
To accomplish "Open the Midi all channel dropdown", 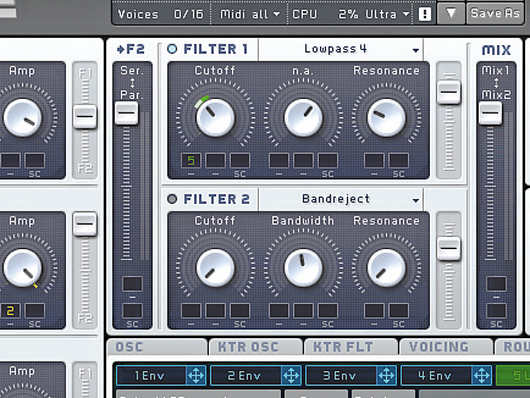I will (x=250, y=14).
